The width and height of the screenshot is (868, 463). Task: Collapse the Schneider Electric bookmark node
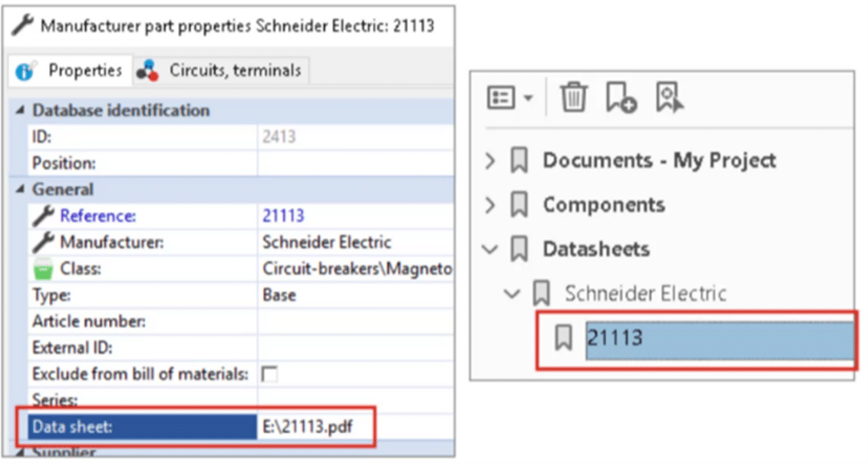[512, 293]
